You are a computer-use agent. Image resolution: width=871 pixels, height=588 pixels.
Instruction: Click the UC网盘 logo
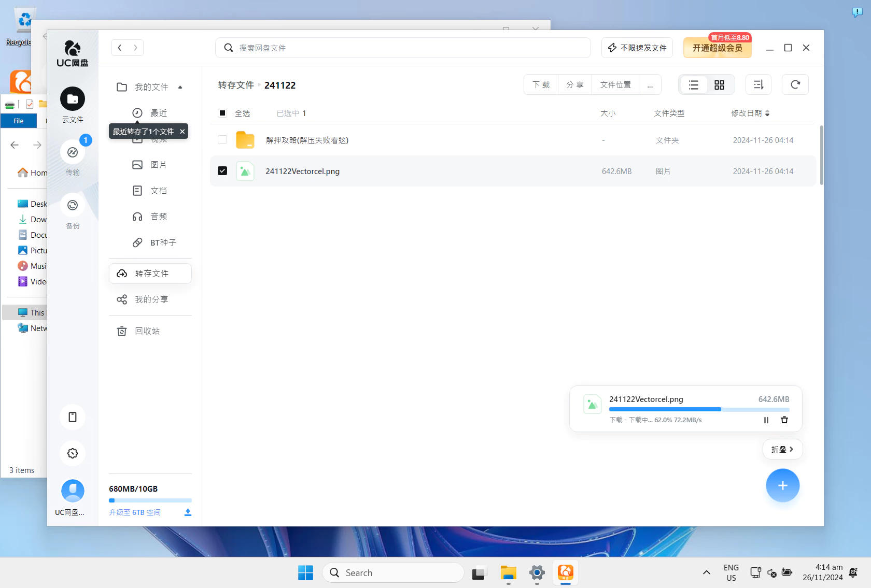(x=73, y=54)
